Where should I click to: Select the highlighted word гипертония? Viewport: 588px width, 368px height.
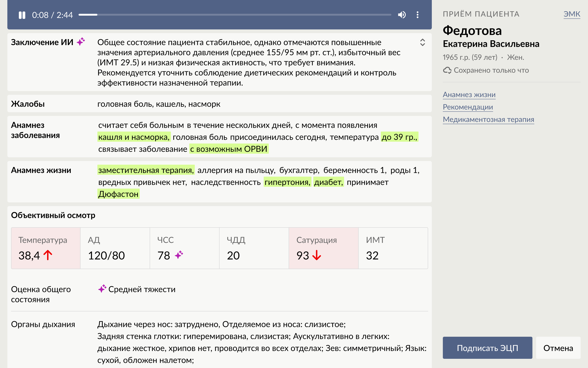click(x=287, y=182)
